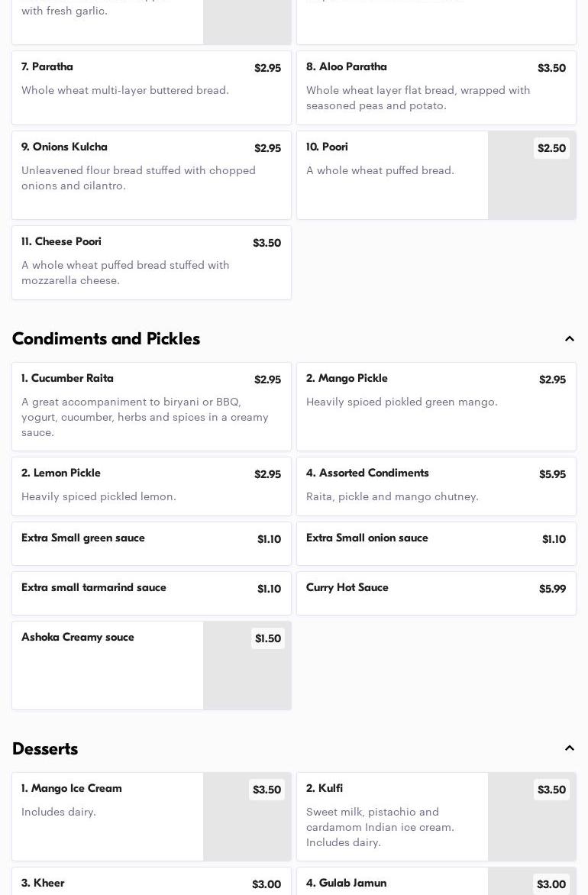This screenshot has height=895, width=588.
Task: Add Onions Kulcha to order
Action: (151, 175)
